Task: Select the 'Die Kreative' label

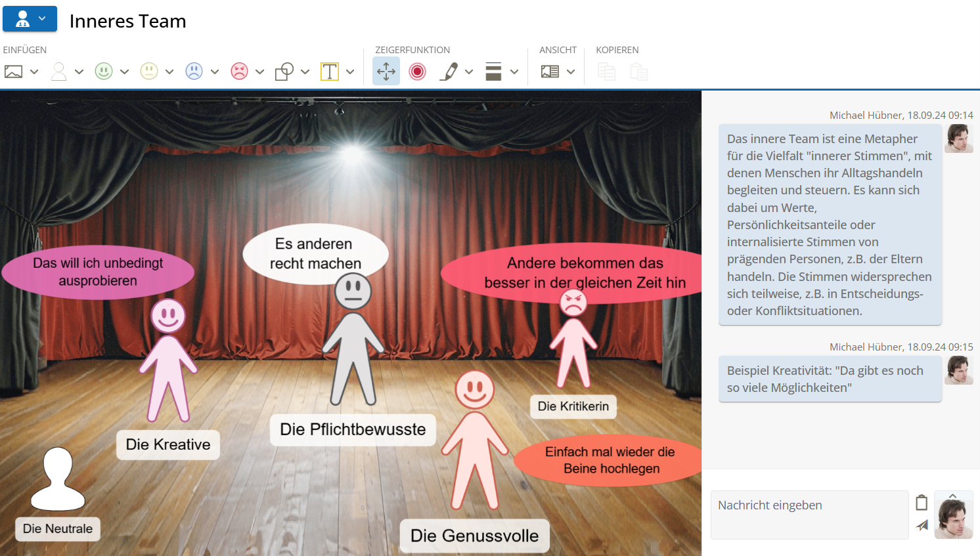Action: 168,444
